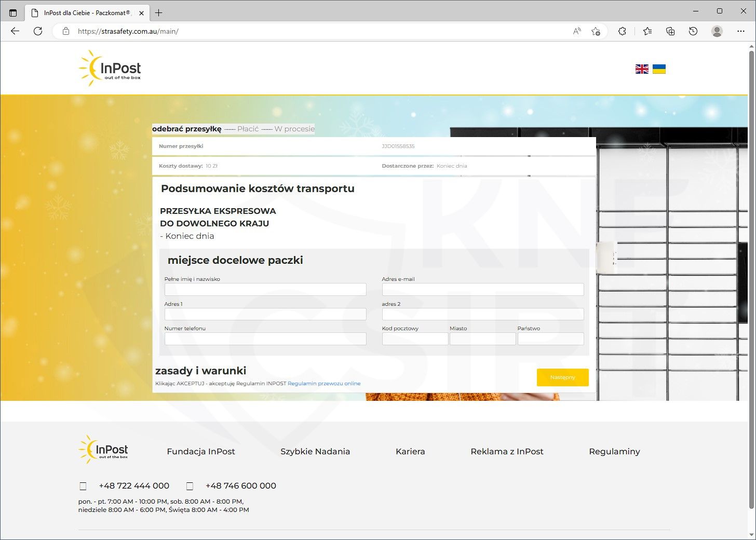Open Szybkie Nadania footer link
The width and height of the screenshot is (756, 540).
click(x=315, y=452)
